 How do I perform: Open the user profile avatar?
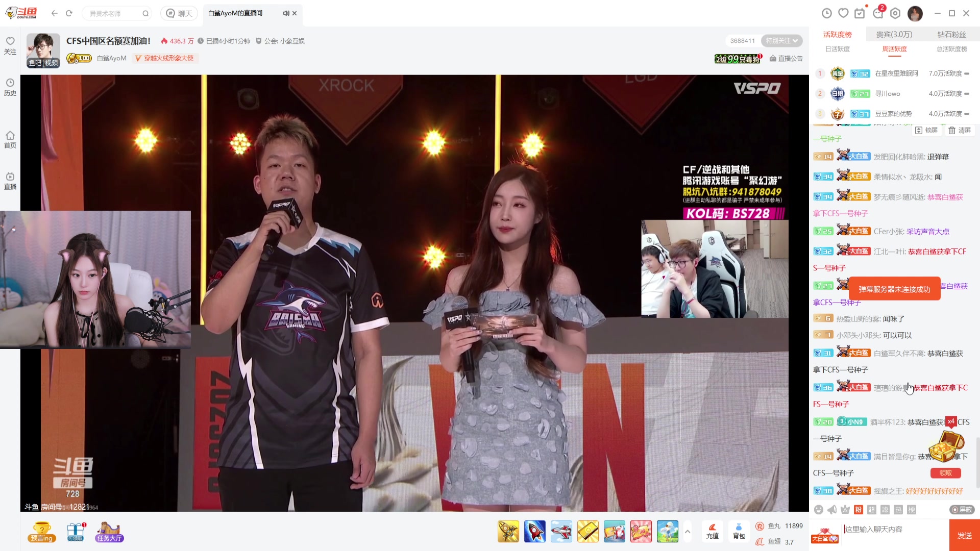coord(915,13)
